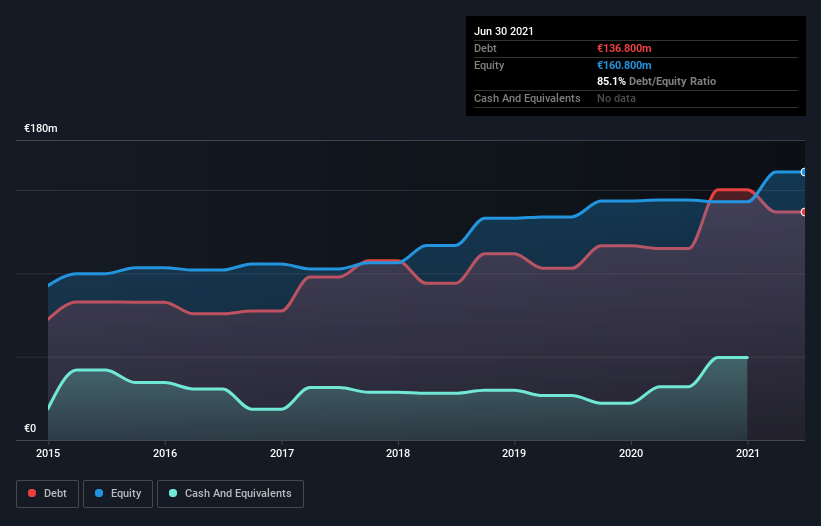Click the €0 y-axis label
Viewport: 821px width, 526px height.
pyautogui.click(x=30, y=428)
